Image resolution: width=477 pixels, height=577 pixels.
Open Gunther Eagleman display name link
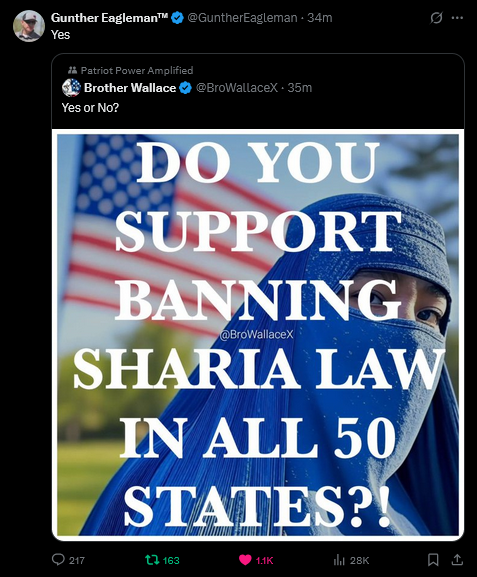pyautogui.click(x=109, y=18)
